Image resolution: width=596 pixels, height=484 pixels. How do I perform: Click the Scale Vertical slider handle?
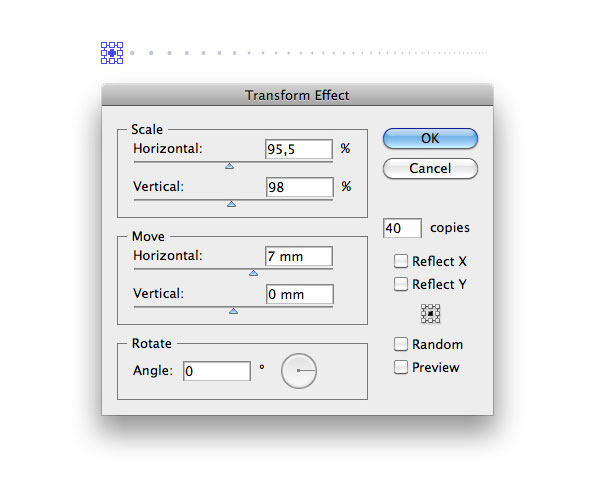[231, 204]
